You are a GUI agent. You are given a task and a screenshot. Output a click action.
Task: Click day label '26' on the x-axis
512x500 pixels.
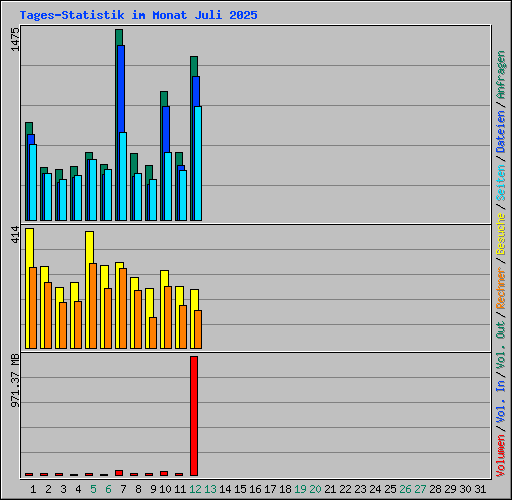pos(405,489)
